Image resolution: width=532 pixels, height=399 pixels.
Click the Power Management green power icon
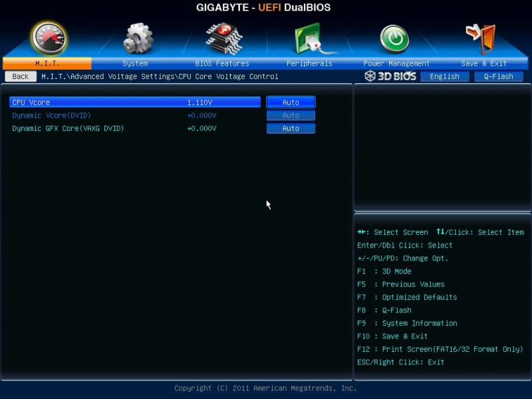pos(394,39)
